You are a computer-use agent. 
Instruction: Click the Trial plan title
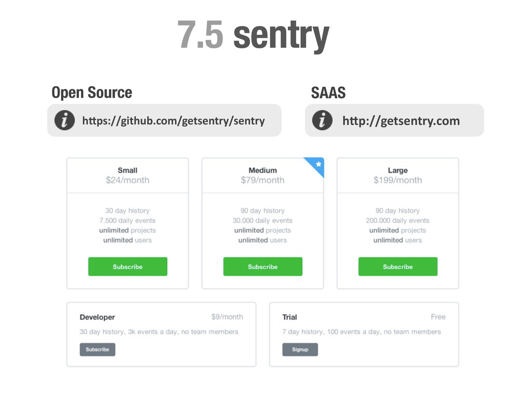(289, 317)
